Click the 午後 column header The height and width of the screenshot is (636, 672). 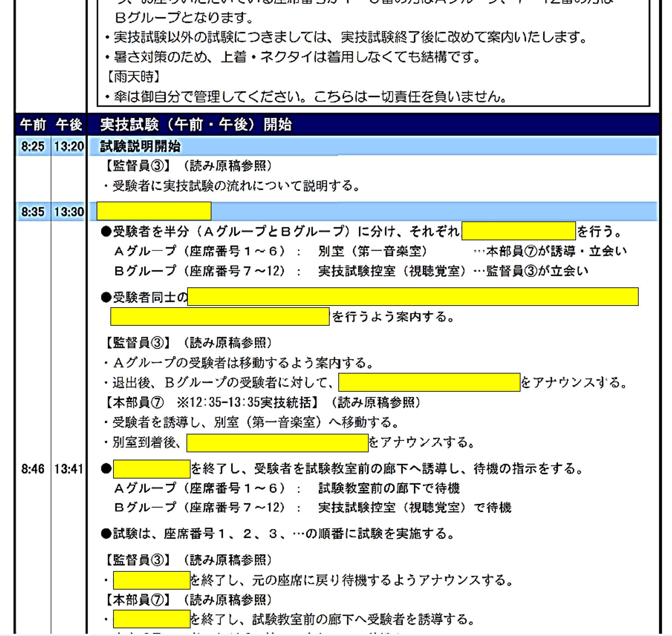point(69,125)
